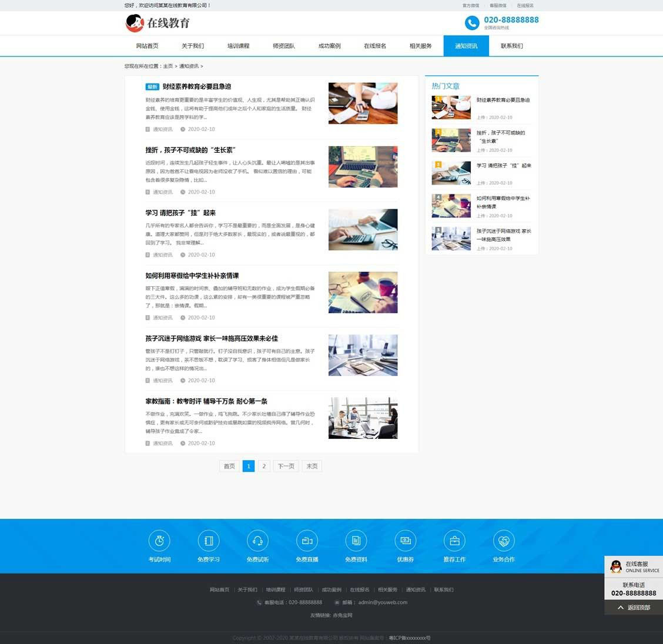The width and height of the screenshot is (663, 644).
Task: Click the 免费直播 live broadcast icon
Action: 307,541
